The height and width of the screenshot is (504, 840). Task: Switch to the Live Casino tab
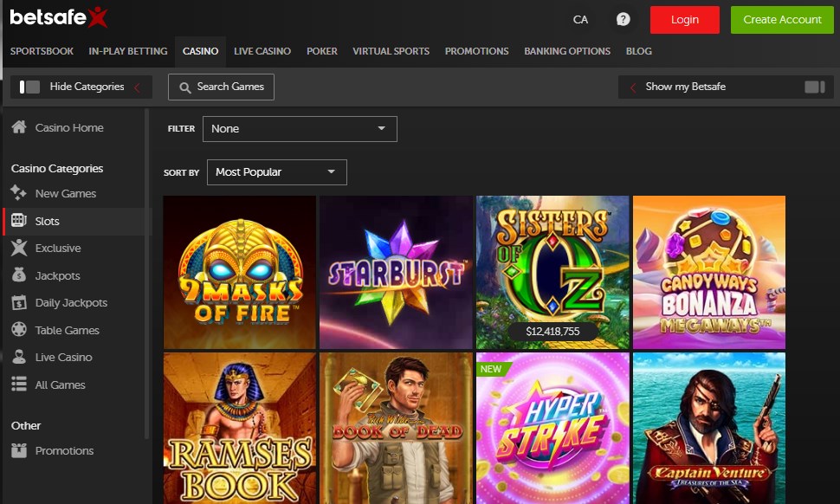tap(262, 51)
